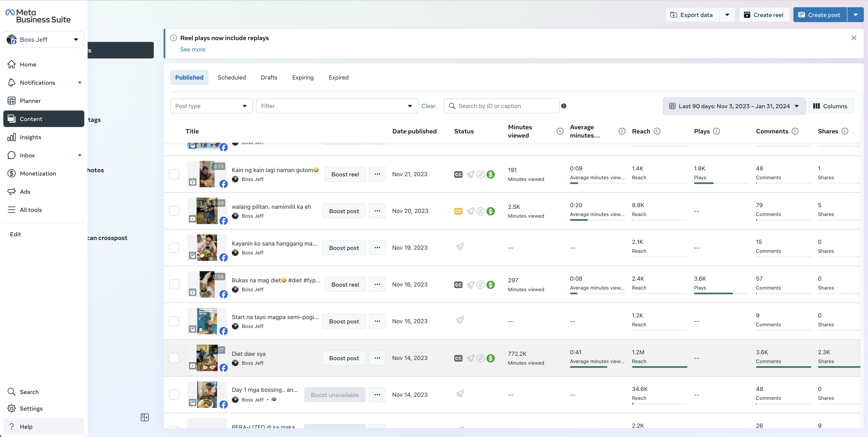Open the Boss Jeff account switcher
868x437 pixels.
point(43,40)
